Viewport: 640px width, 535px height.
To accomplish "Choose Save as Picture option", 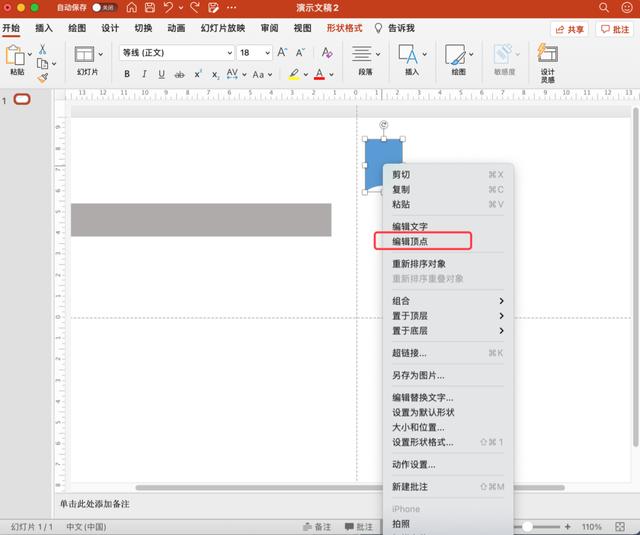I will (447, 375).
